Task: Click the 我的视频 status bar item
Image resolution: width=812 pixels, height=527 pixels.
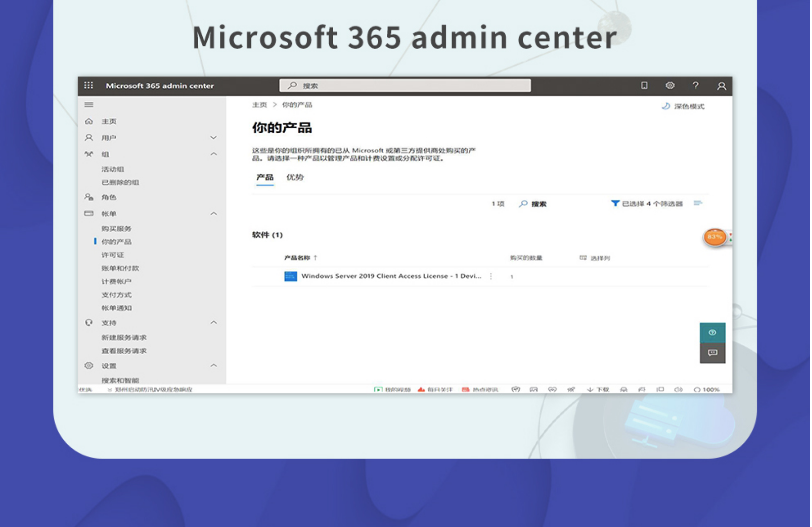Action: [392, 390]
